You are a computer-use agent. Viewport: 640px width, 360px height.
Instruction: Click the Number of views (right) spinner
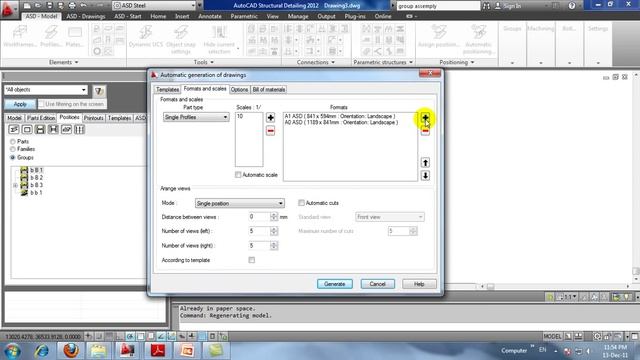point(274,246)
